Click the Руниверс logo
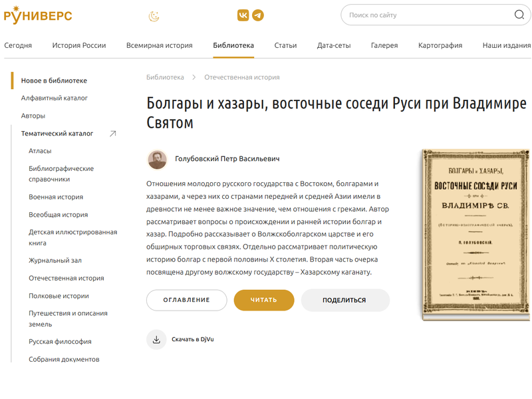Screen dimensions: 532x399 38,15
